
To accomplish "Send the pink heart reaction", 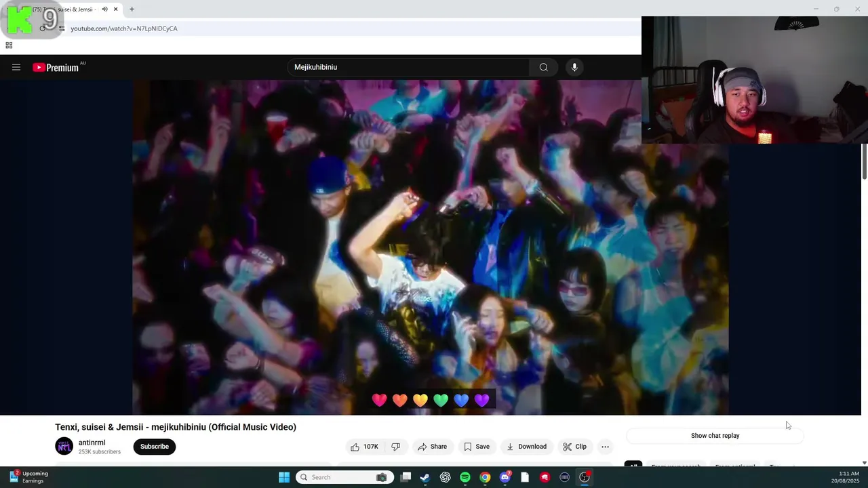I will (380, 400).
